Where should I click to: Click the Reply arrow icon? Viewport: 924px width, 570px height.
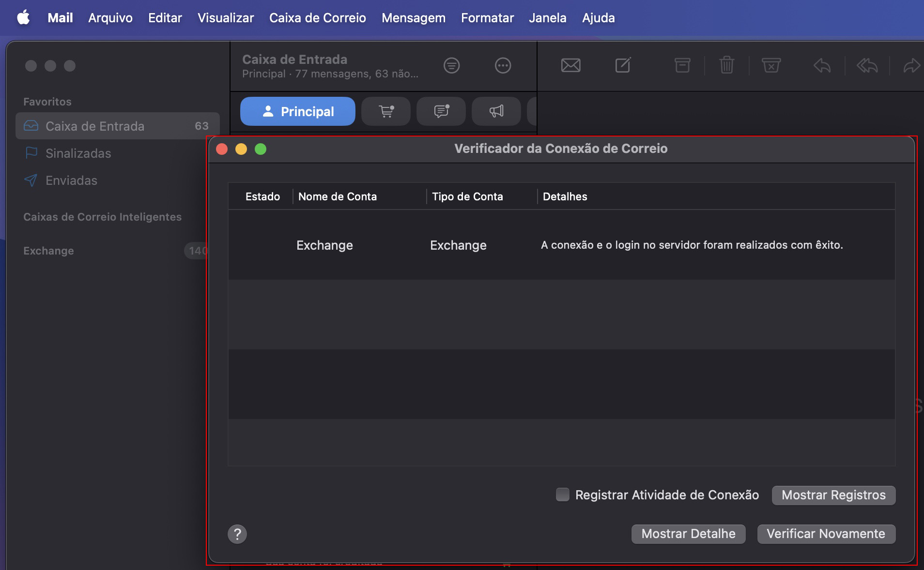(822, 65)
